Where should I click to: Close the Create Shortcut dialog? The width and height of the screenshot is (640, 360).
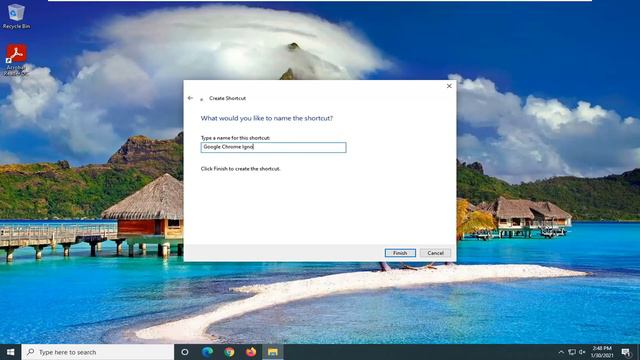point(449,86)
